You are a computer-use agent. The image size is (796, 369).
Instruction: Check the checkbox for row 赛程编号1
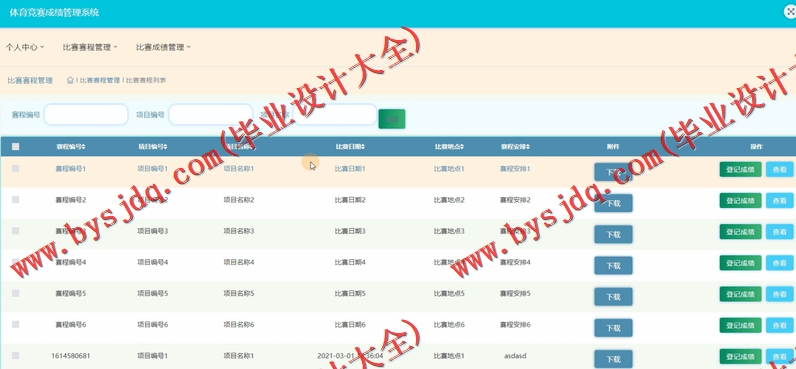point(16,168)
